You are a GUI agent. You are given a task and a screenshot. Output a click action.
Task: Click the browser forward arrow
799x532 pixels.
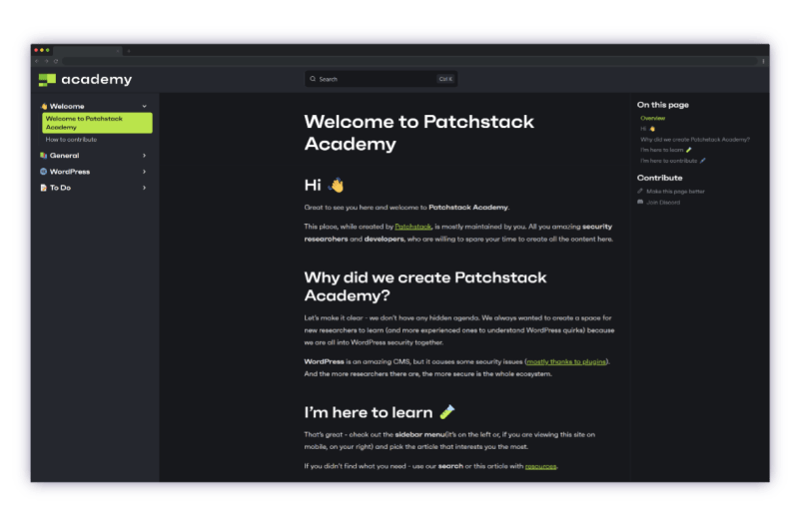[46, 61]
